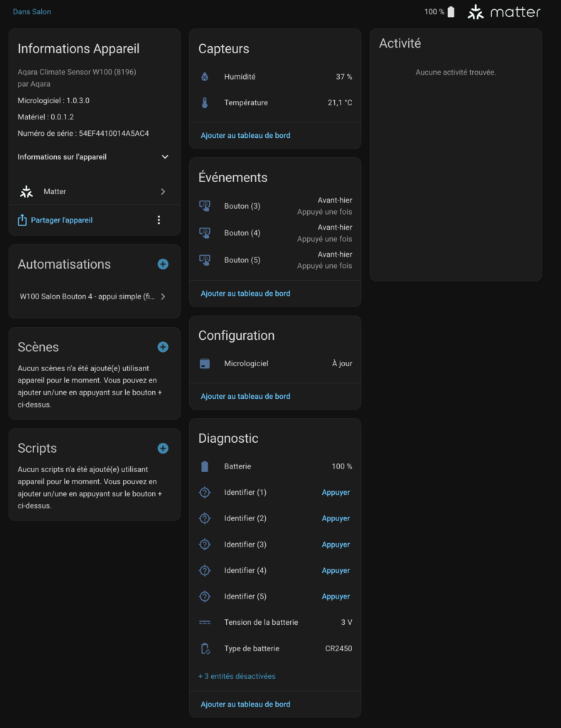Click the Identifier (3) question-mark icon

click(204, 544)
